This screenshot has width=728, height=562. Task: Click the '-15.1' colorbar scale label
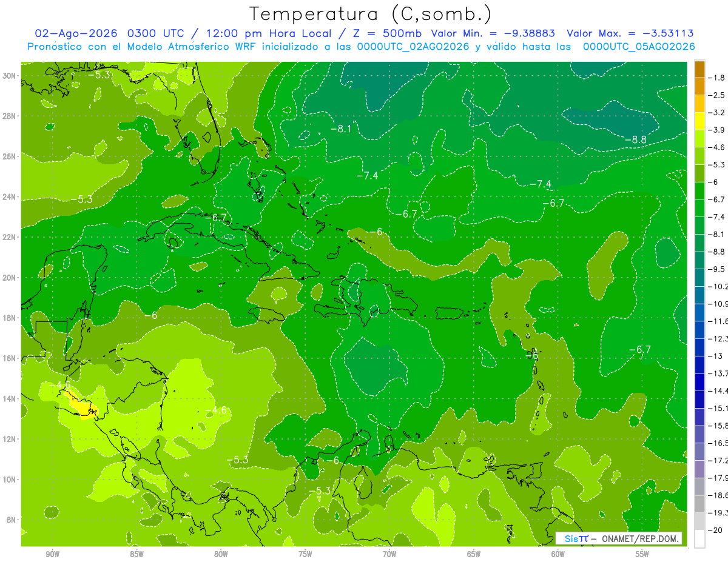[x=718, y=408]
